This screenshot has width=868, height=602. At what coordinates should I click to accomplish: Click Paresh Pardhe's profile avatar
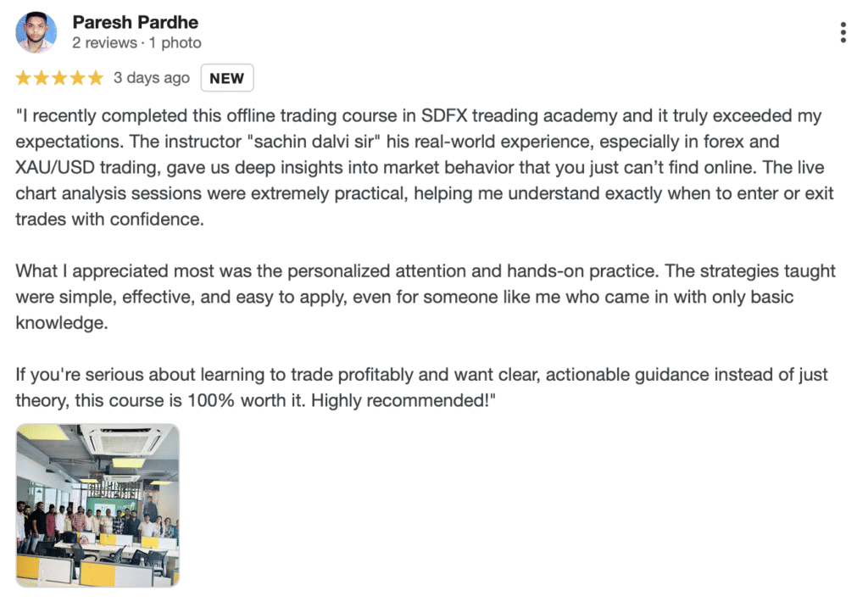[36, 32]
